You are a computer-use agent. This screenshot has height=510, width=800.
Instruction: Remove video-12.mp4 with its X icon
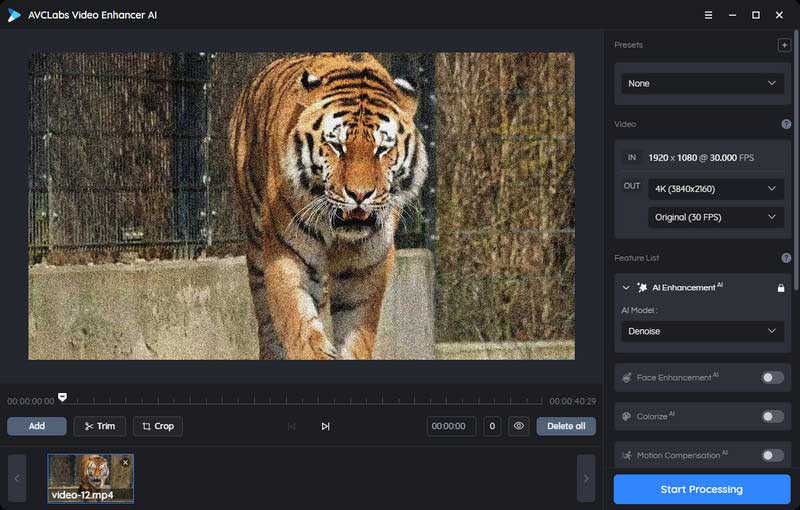tap(126, 462)
